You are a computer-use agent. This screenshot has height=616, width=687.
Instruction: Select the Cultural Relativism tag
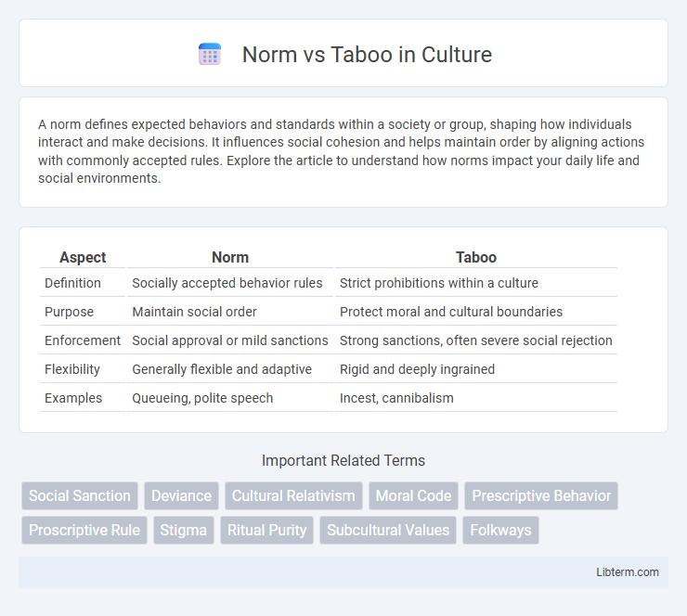point(293,495)
